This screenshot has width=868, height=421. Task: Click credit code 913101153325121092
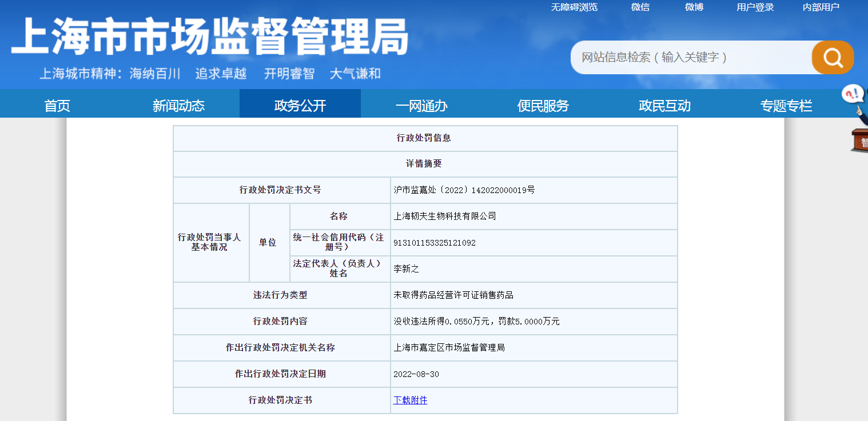coord(435,243)
